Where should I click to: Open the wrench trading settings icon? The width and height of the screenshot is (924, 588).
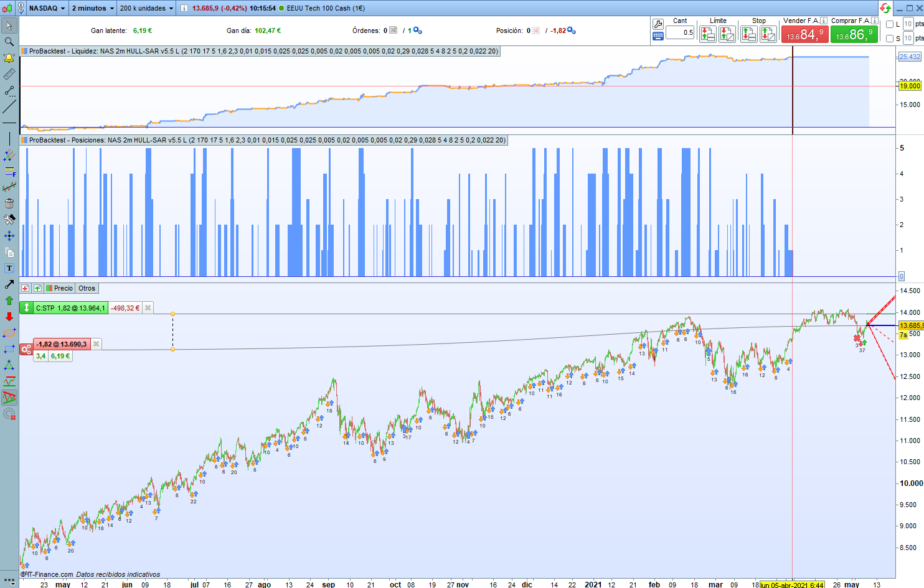[658, 24]
